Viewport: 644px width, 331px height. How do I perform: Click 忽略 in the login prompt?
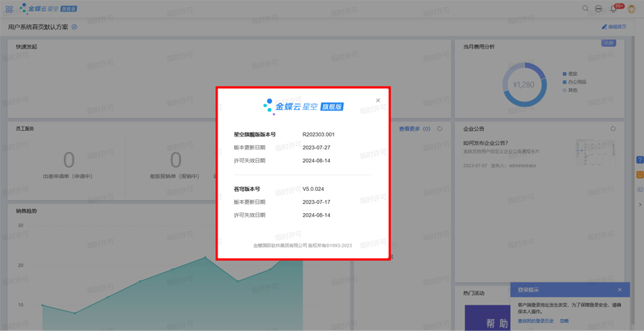[x=565, y=321]
